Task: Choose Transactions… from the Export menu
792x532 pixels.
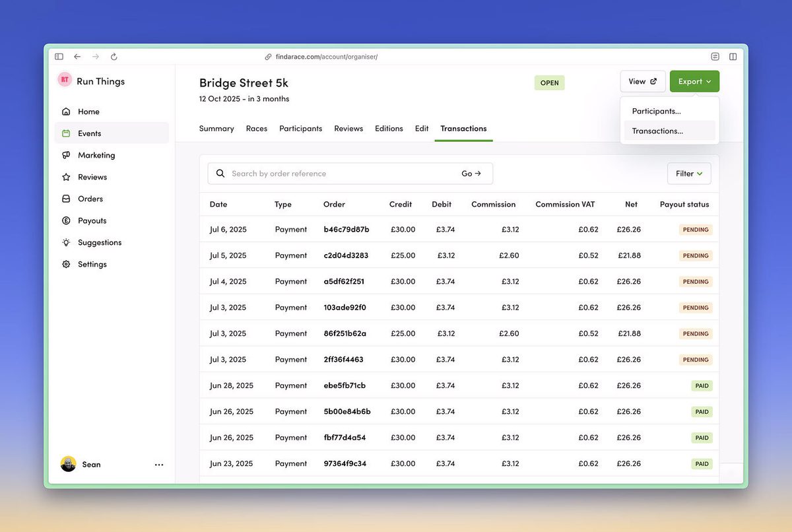Action: [x=657, y=131]
